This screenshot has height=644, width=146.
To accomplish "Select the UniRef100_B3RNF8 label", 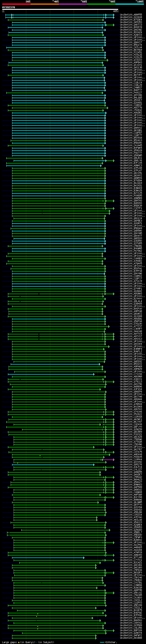I will 131,349.
